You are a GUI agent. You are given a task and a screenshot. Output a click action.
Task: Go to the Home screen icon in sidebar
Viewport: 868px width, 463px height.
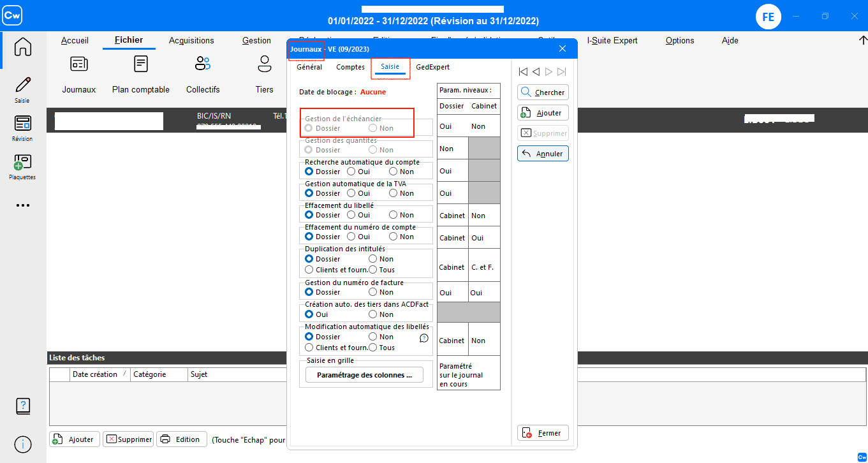click(x=23, y=47)
